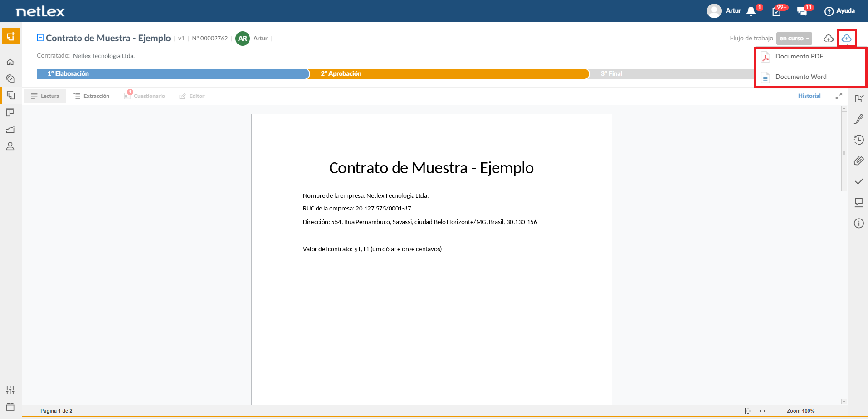This screenshot has height=419, width=868.
Task: Open the users icon in left sidebar
Action: pyautogui.click(x=10, y=146)
